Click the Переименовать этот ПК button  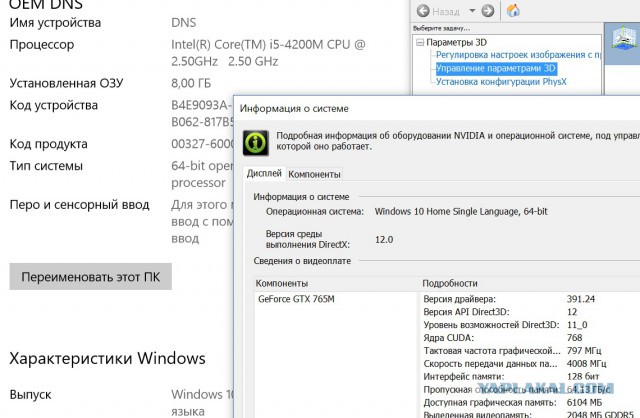point(91,277)
